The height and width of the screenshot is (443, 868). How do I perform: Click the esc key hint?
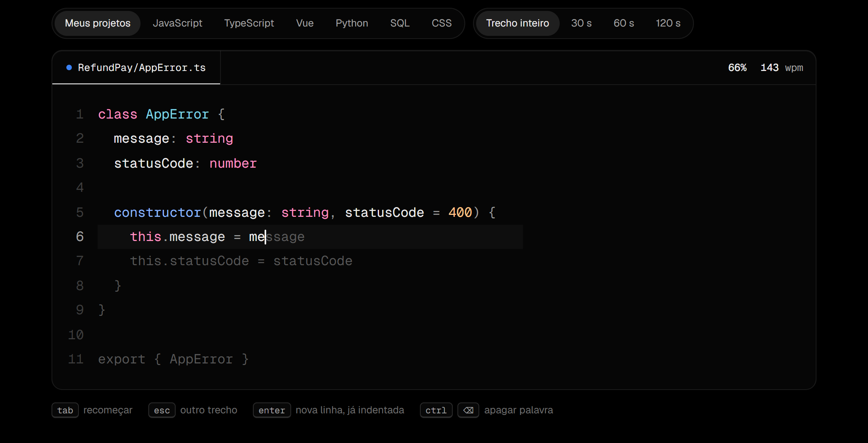tap(162, 410)
